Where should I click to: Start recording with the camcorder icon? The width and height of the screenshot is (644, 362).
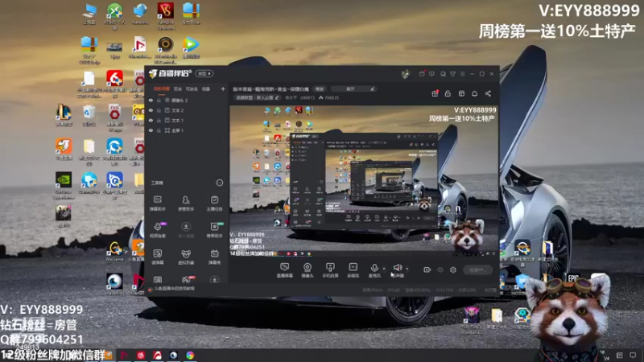coord(427,269)
